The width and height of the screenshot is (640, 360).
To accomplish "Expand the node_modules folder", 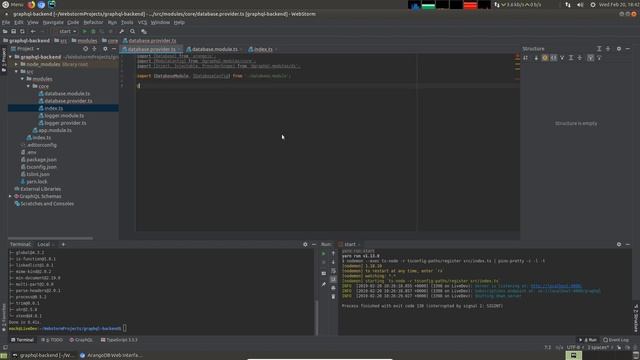I will (x=16, y=64).
